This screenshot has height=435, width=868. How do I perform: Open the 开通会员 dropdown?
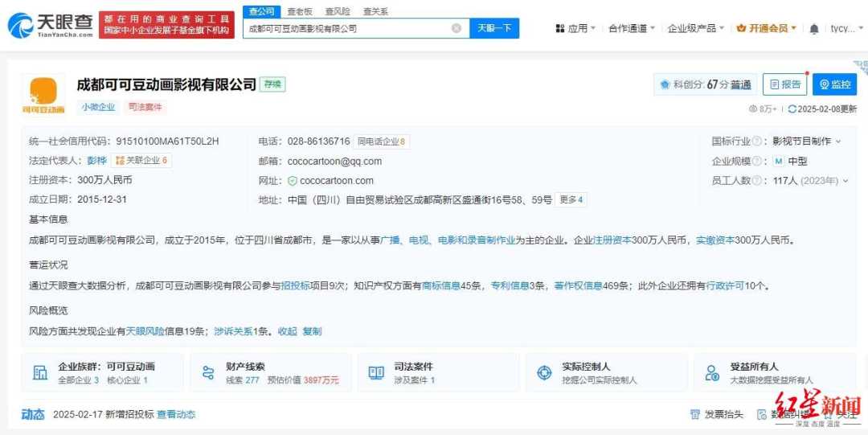767,28
